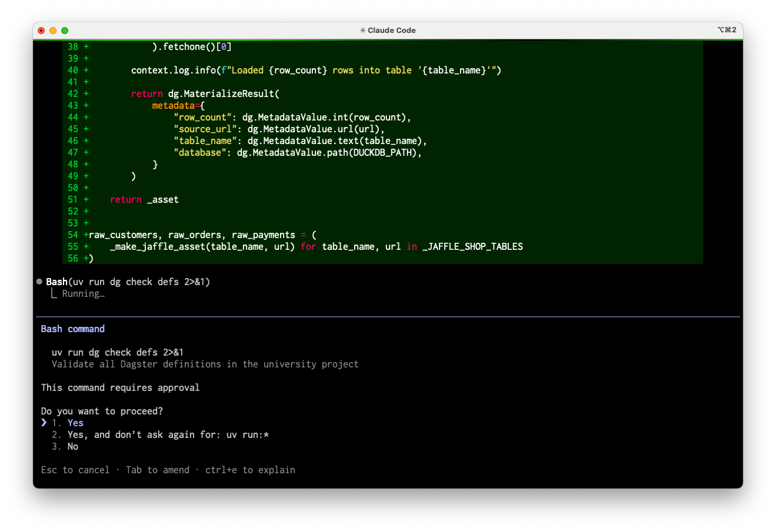Click the "Validate all Dagster definitions" description
Image resolution: width=776 pixels, height=532 pixels.
click(x=205, y=364)
